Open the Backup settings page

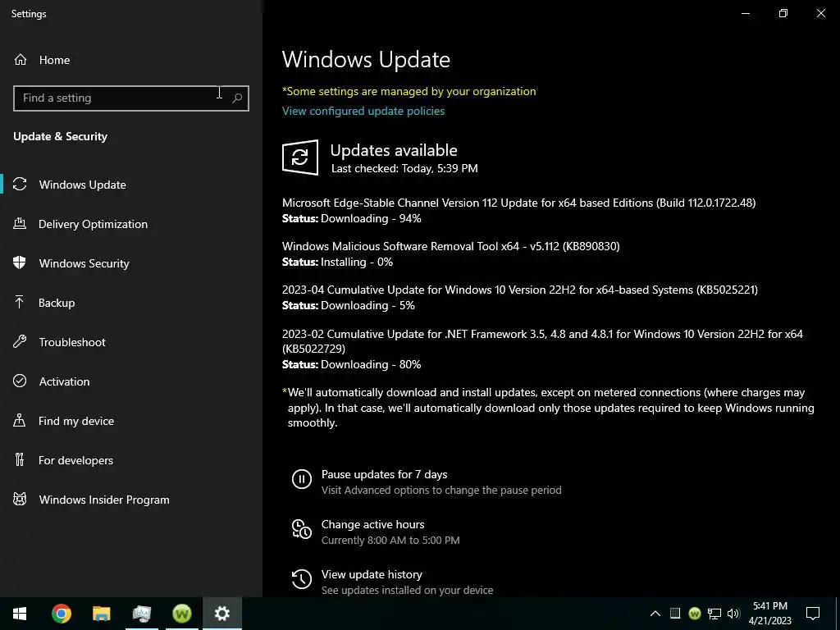pos(131,303)
